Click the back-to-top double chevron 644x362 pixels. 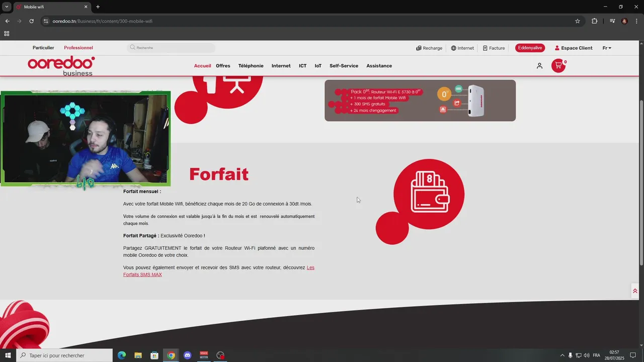[635, 291]
